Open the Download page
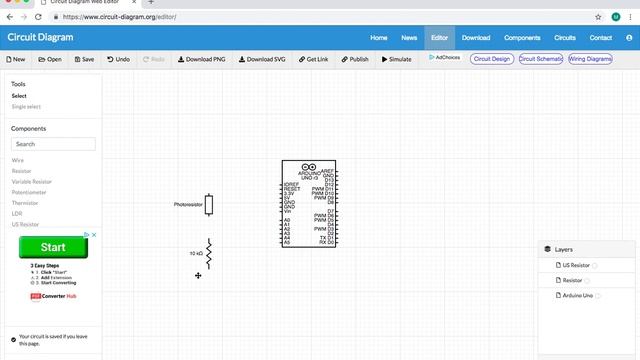The width and height of the screenshot is (640, 360). pos(476,38)
